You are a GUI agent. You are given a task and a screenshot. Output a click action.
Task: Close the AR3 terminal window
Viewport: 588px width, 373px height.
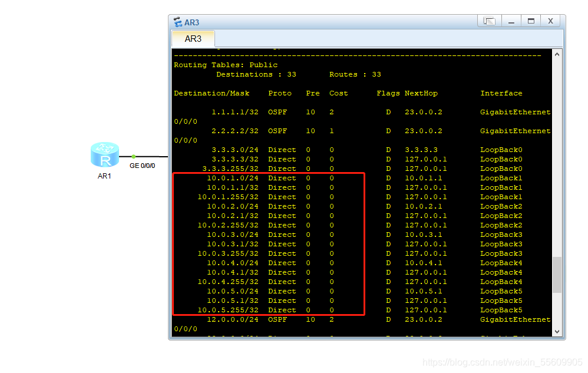tap(550, 21)
